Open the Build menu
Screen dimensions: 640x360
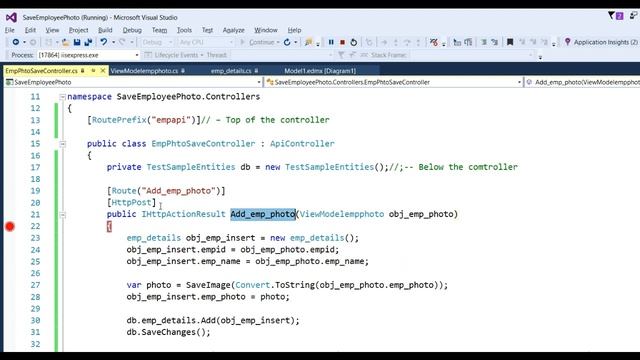(105, 30)
